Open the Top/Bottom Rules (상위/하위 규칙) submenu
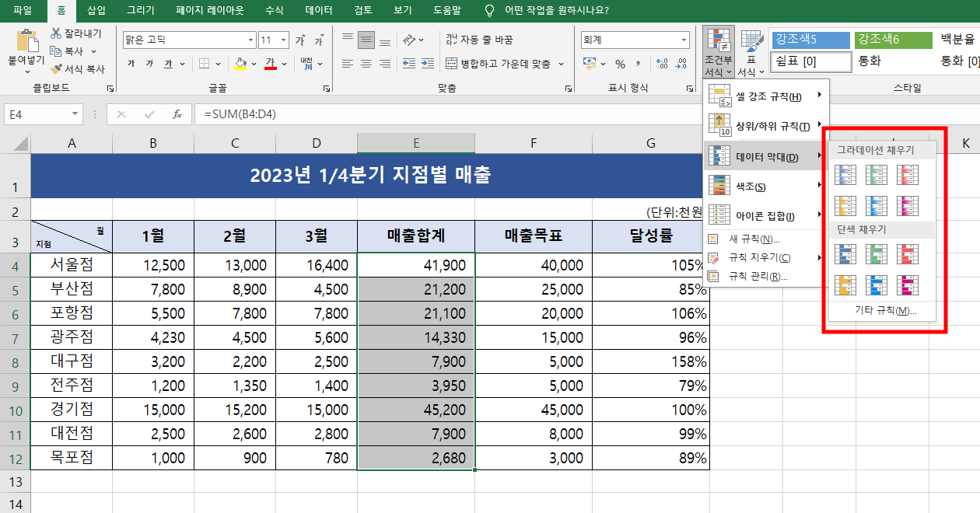980x513 pixels. 766,126
